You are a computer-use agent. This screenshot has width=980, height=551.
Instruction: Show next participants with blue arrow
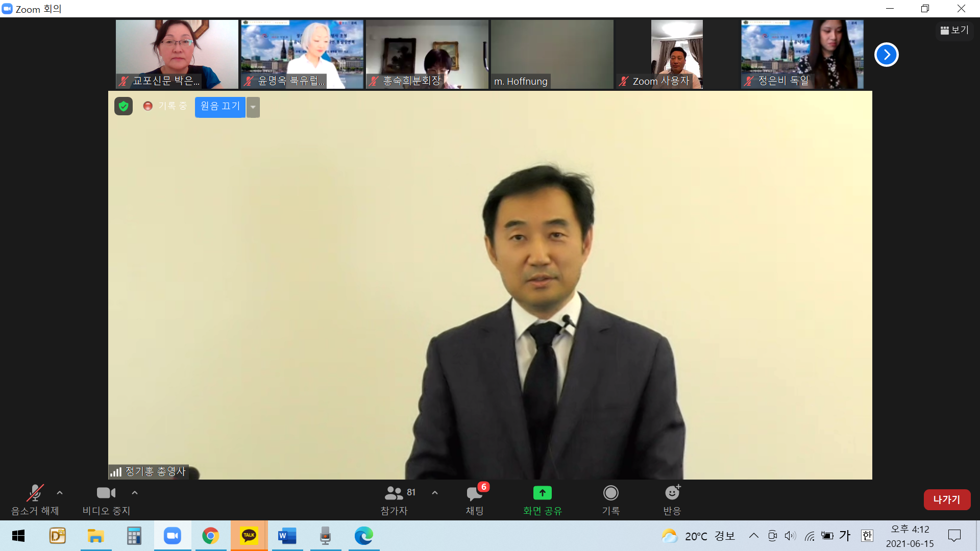point(886,55)
